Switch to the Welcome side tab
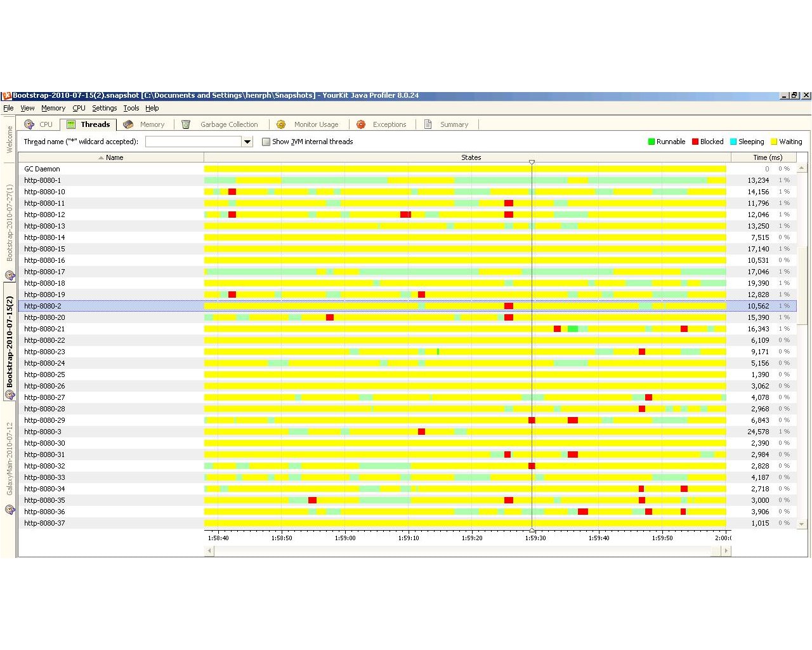 pyautogui.click(x=10, y=139)
